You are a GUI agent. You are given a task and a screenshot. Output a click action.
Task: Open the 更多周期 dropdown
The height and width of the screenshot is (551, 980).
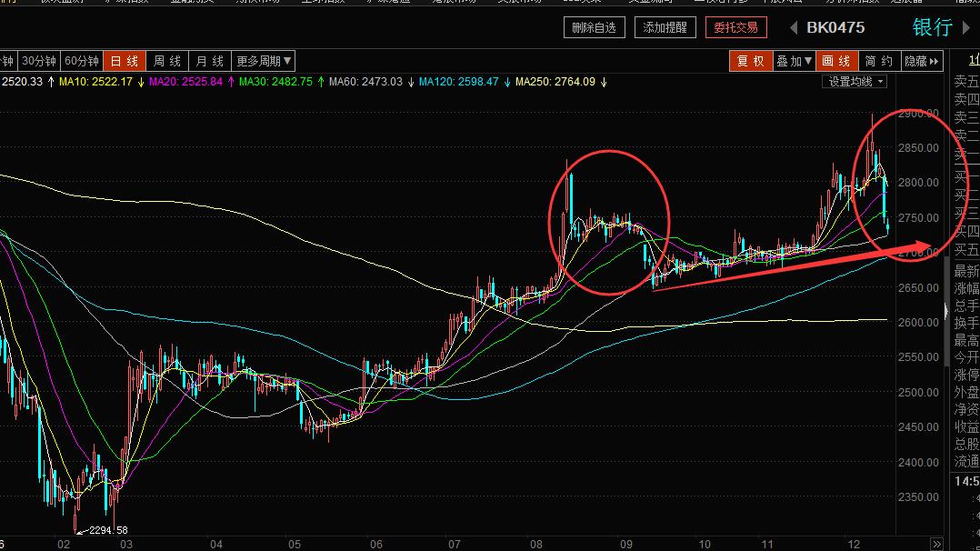coord(263,61)
